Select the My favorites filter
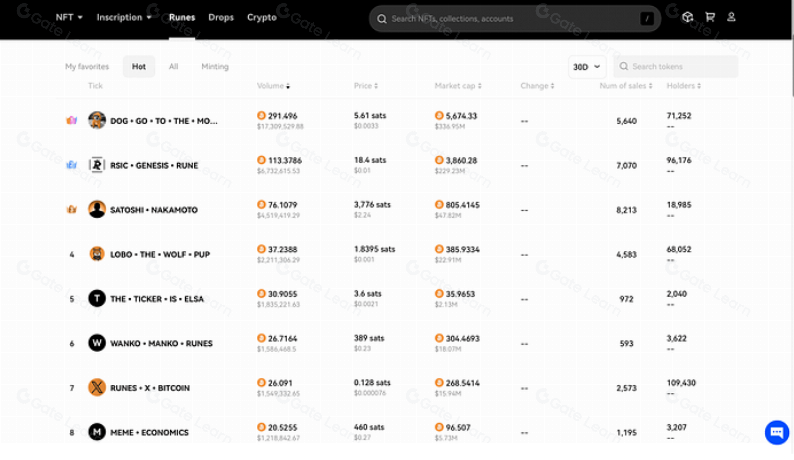Image resolution: width=794 pixels, height=460 pixels. (87, 67)
